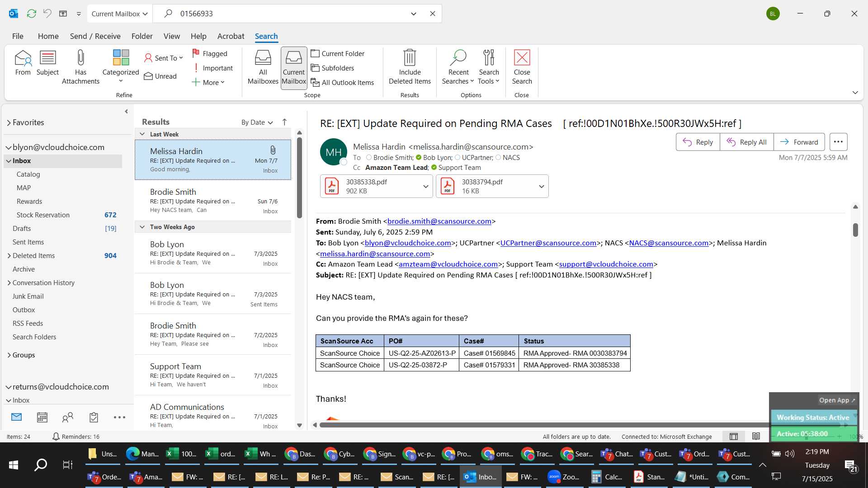868x488 pixels.
Task: Forward this email
Action: pos(799,142)
